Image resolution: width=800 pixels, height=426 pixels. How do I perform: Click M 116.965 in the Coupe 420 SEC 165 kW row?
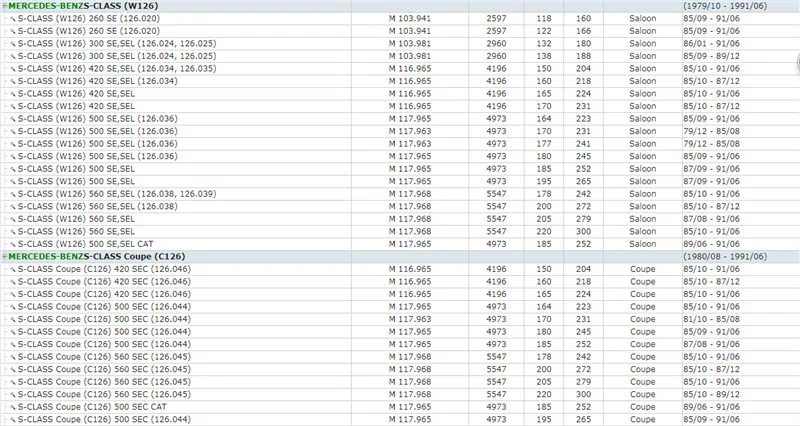(x=410, y=294)
